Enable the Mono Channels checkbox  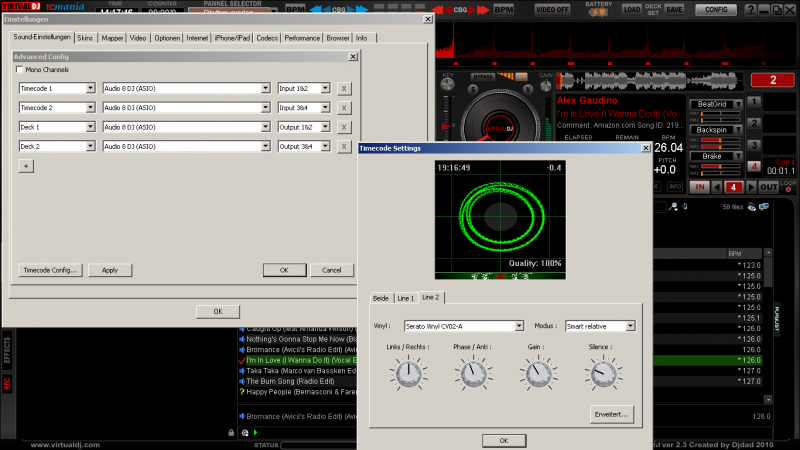click(x=19, y=69)
